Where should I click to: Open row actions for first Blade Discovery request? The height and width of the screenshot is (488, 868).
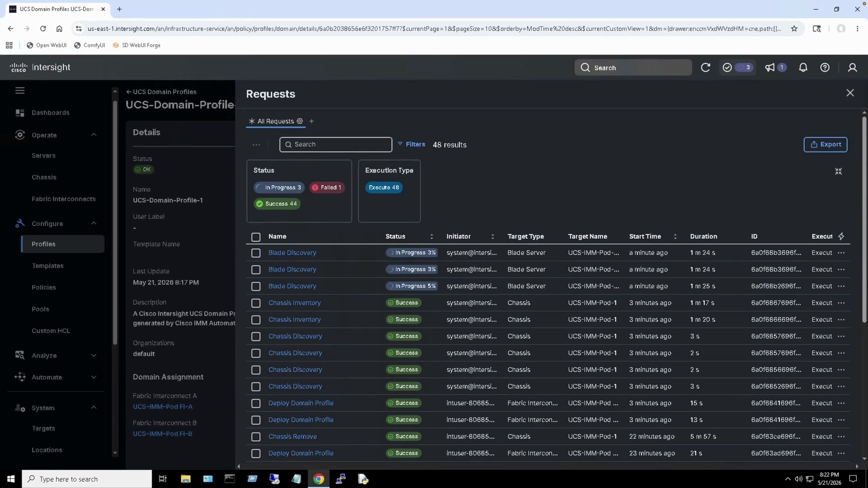point(841,253)
